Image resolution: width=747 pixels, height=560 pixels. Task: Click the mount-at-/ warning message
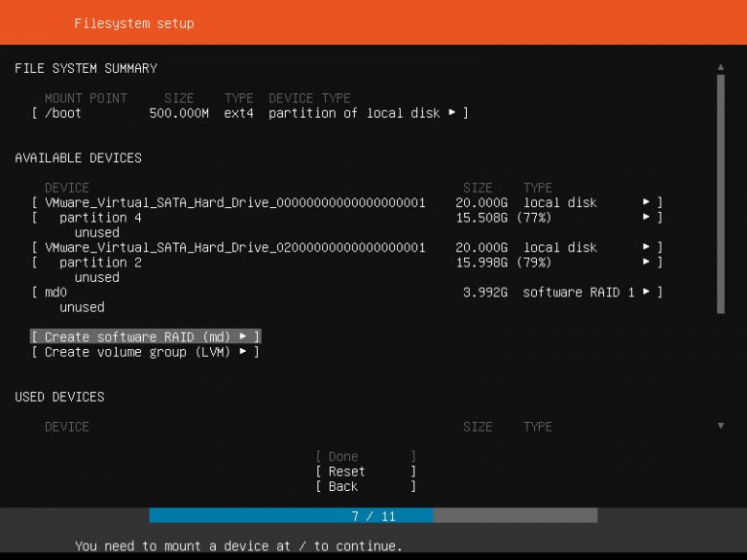[x=238, y=545]
